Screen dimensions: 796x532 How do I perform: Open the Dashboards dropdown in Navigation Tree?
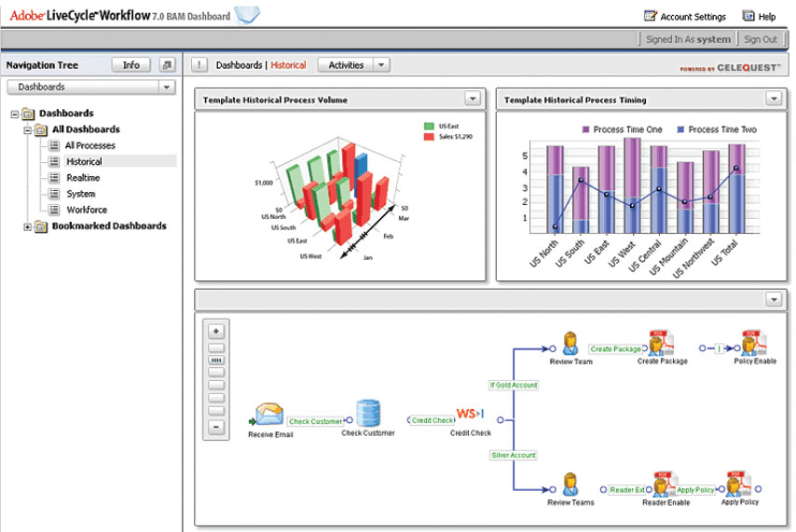[x=166, y=87]
